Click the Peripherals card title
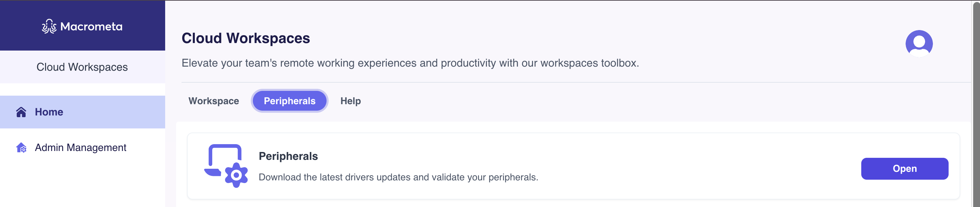Screen dimensions: 980x207 pyautogui.click(x=288, y=156)
